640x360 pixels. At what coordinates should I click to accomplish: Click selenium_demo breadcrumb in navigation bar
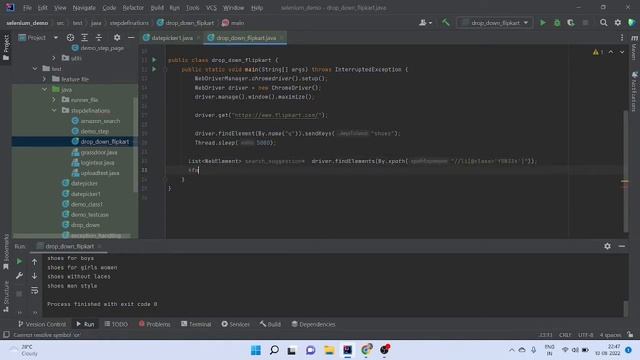click(x=27, y=23)
